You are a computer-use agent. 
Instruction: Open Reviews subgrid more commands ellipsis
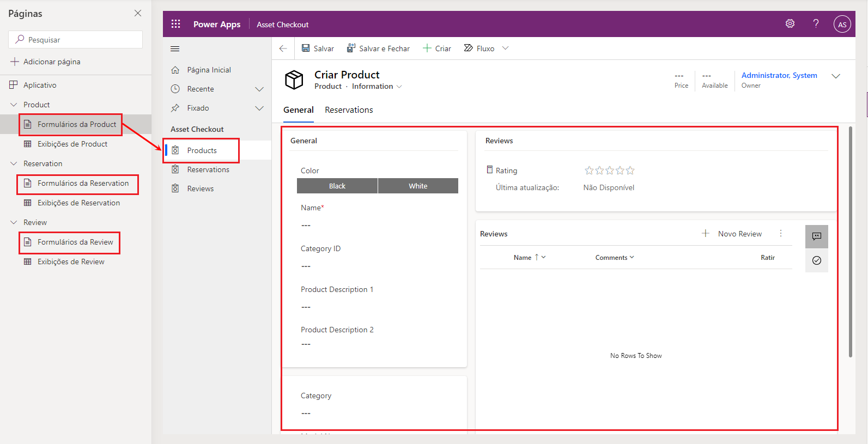point(780,233)
